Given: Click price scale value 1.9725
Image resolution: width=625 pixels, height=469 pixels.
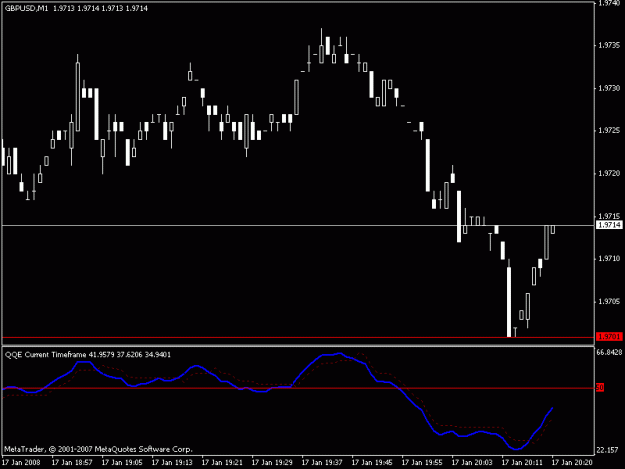Looking at the screenshot, I should click(x=609, y=131).
